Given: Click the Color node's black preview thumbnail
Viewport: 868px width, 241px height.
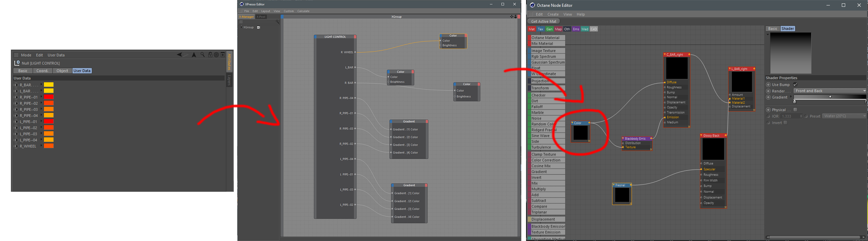Looking at the screenshot, I should coord(580,133).
